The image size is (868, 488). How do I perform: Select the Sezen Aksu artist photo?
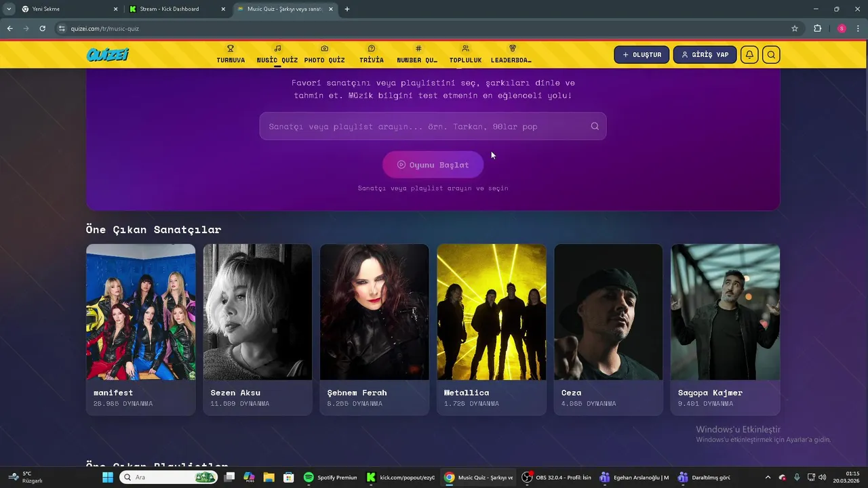[x=258, y=312]
